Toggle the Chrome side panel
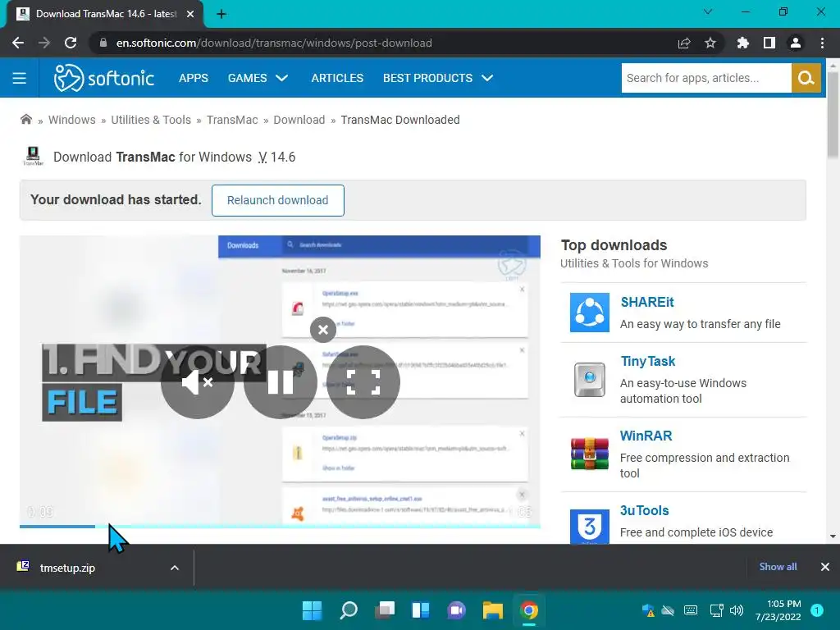840x630 pixels. pos(769,43)
